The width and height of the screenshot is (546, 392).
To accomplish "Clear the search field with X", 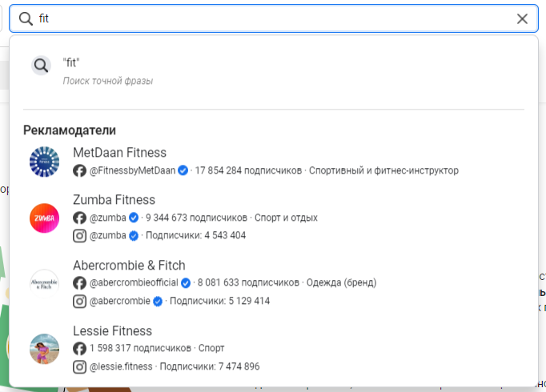I will (522, 18).
